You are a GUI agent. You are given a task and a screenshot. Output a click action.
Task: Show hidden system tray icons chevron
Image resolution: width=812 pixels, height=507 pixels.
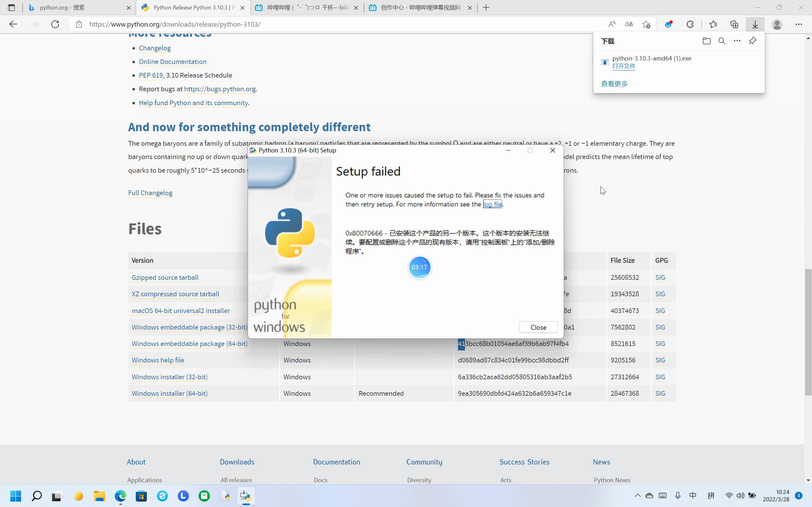pyautogui.click(x=638, y=496)
